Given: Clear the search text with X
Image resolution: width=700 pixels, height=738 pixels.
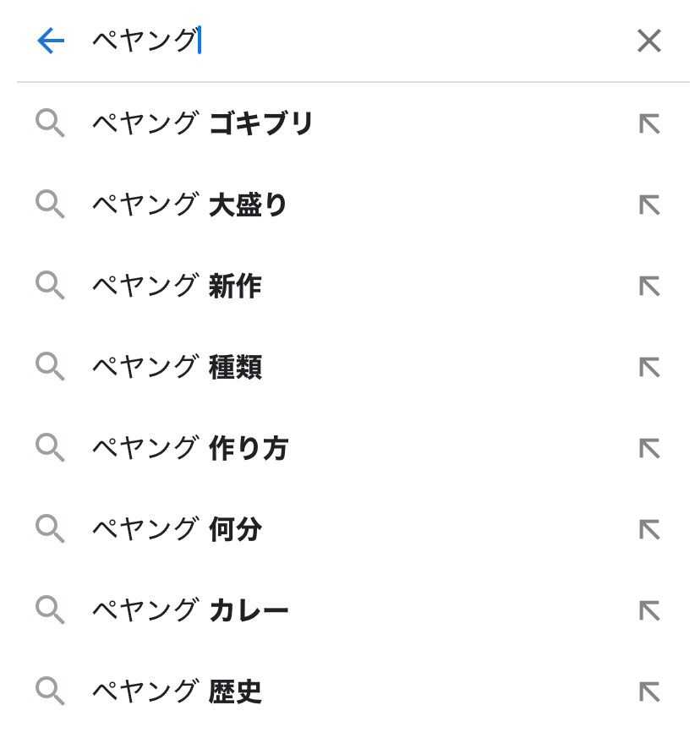Looking at the screenshot, I should [648, 41].
